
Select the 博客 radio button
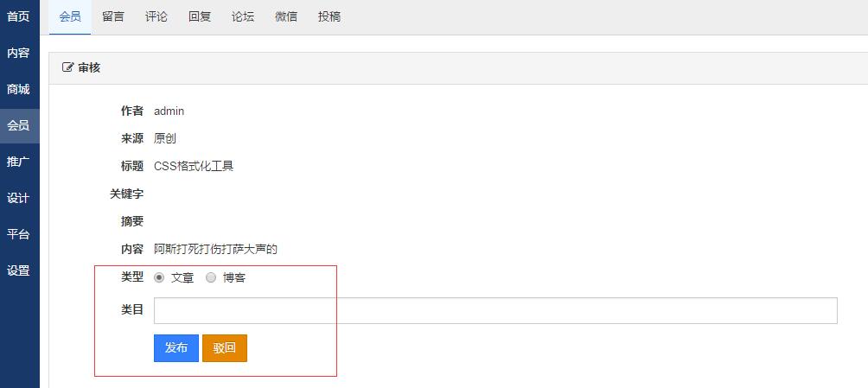click(x=211, y=277)
